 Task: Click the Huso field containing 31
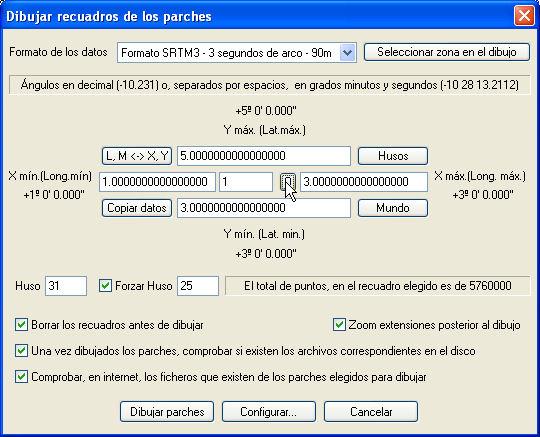click(x=66, y=286)
